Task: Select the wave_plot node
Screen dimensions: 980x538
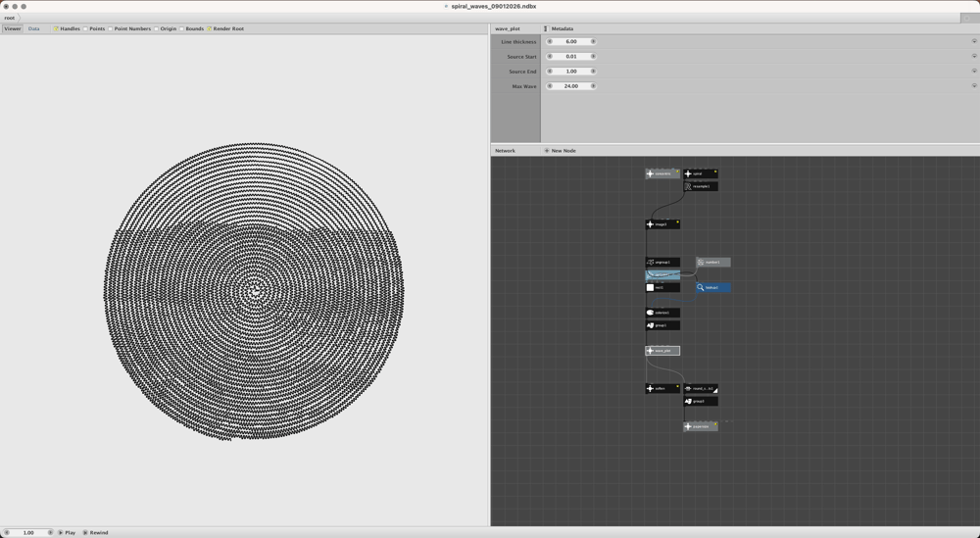Action: 662,351
